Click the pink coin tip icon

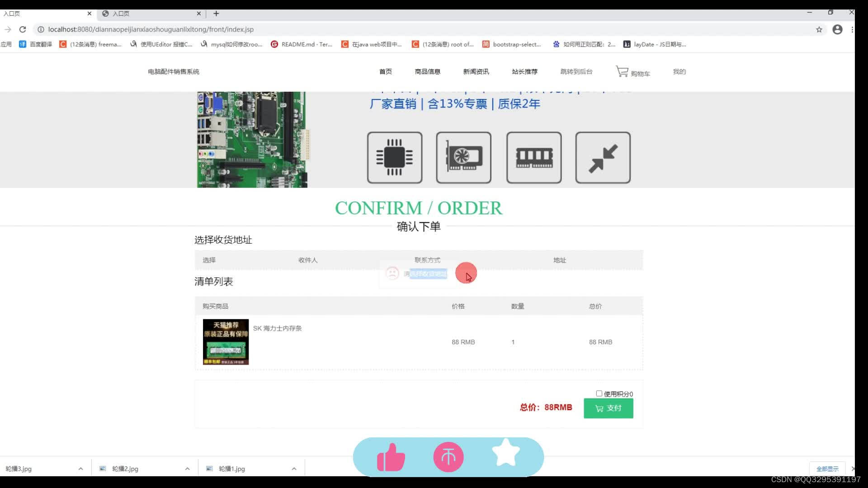tap(448, 457)
